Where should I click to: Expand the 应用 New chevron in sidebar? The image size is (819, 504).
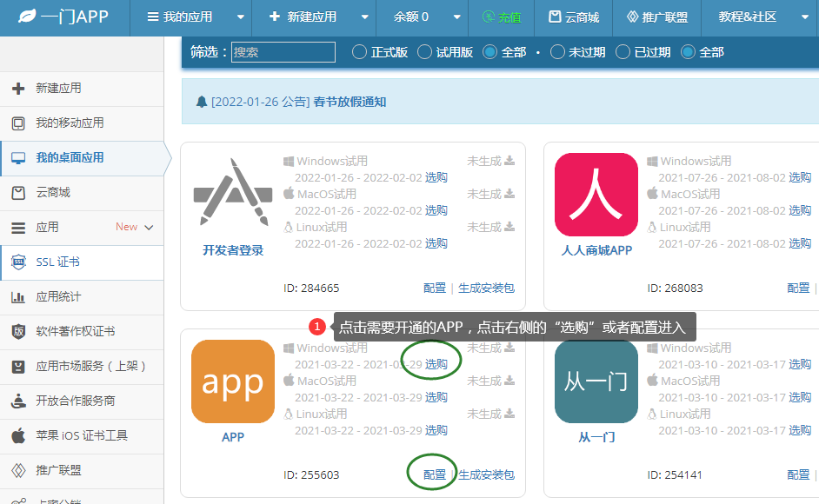point(149,228)
